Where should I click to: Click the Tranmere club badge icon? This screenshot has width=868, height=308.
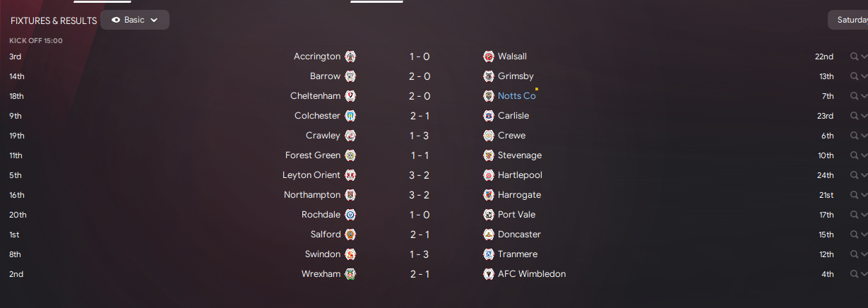(x=489, y=254)
